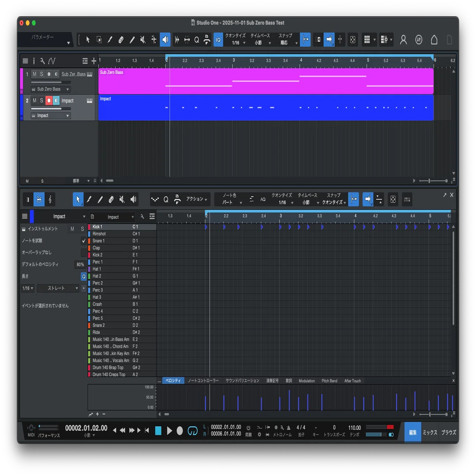Mute the Sub Zero Bass track
The width and height of the screenshot is (476, 476).
[x=34, y=74]
